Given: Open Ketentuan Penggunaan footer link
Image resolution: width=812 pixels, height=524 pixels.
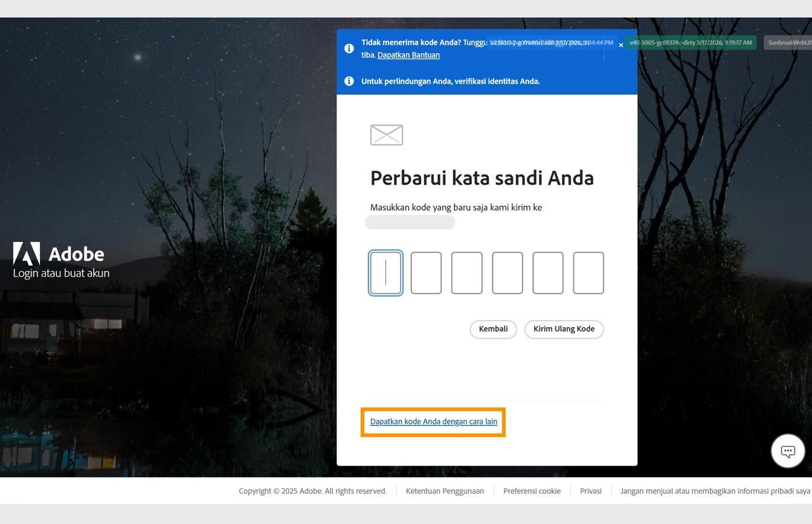Looking at the screenshot, I should 445,491.
